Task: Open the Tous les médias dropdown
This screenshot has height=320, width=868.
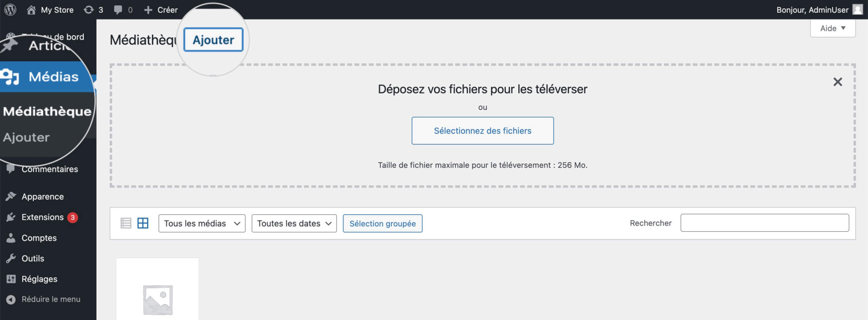Action: (x=202, y=223)
